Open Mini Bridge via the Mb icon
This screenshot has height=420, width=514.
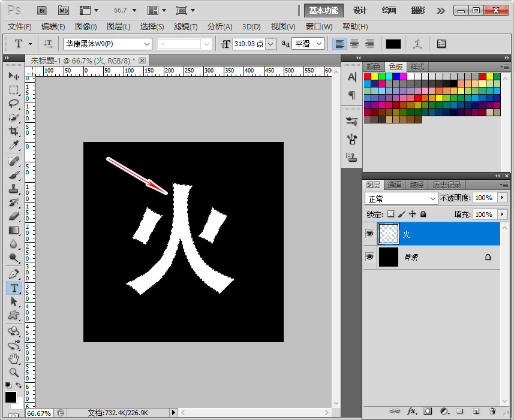tap(64, 10)
